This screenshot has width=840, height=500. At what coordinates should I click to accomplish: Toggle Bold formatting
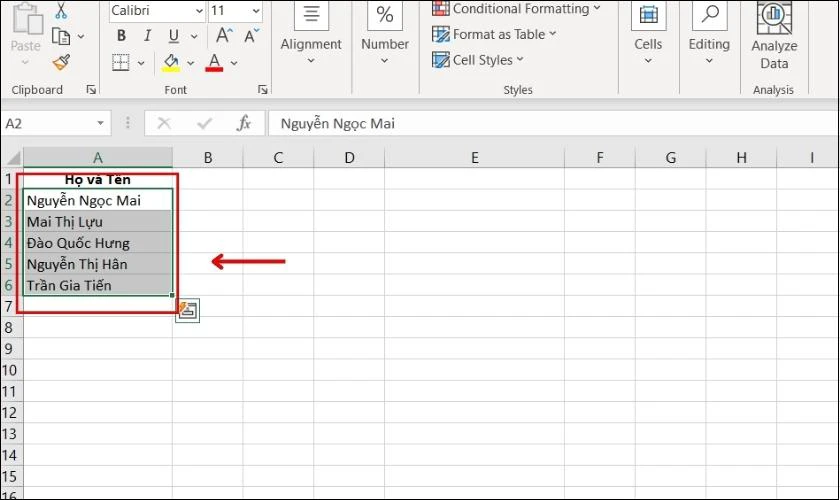tap(122, 36)
